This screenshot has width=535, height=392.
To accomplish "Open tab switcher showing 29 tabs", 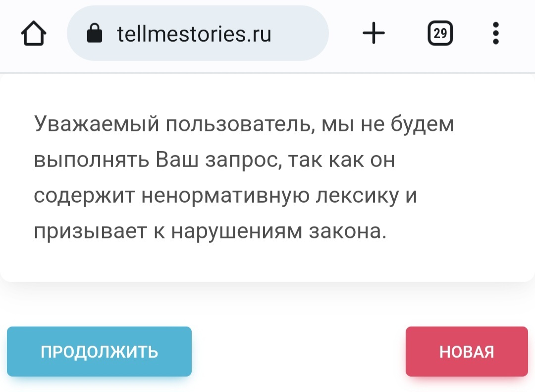I will pyautogui.click(x=439, y=34).
